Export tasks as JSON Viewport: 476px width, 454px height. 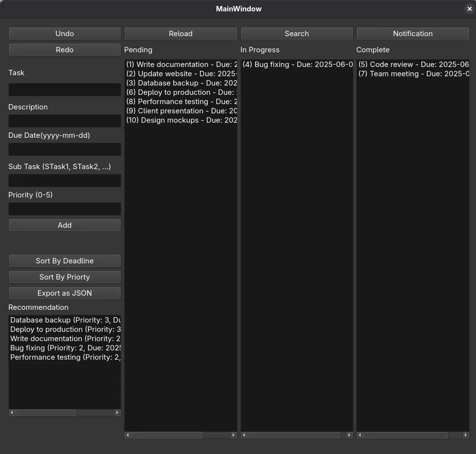[x=65, y=293]
